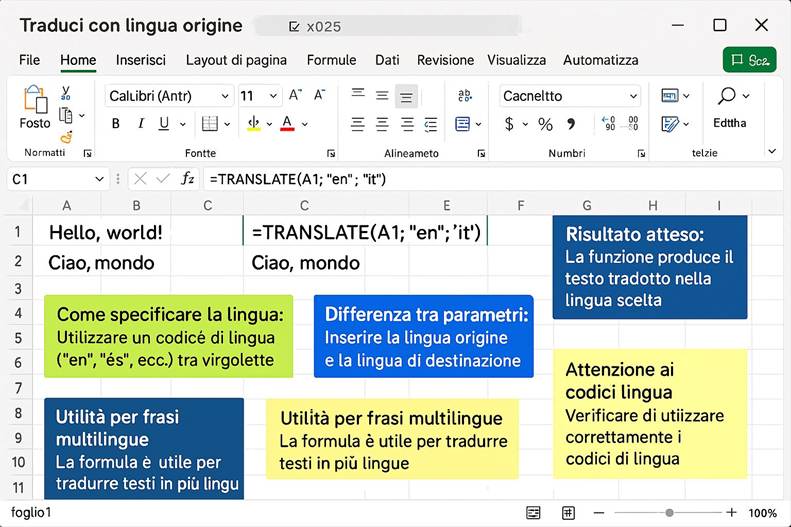This screenshot has width=791, height=527.
Task: Click the zoom in plus button
Action: click(731, 512)
